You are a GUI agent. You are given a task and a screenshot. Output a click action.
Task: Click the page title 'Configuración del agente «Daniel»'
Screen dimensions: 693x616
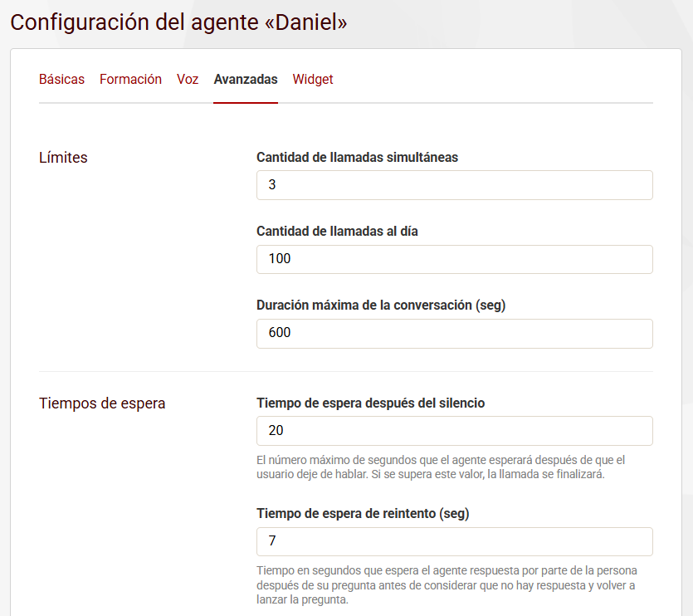(x=178, y=22)
